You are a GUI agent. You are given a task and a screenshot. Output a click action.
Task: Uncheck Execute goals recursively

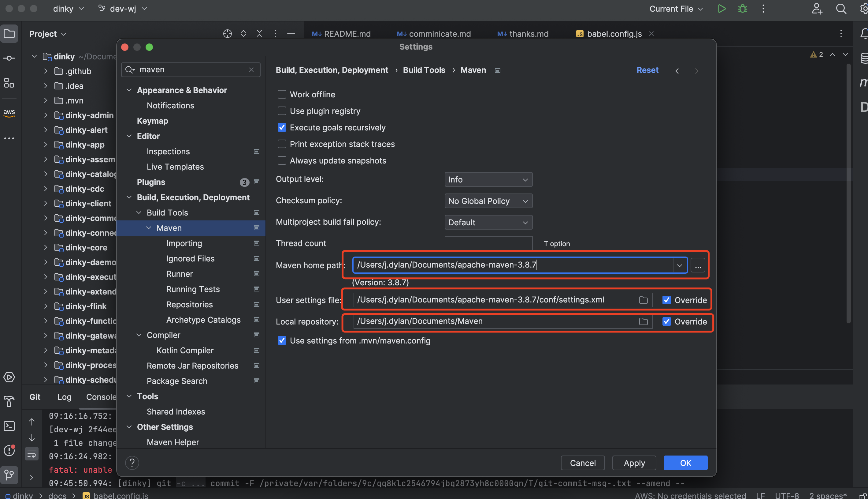pos(282,127)
